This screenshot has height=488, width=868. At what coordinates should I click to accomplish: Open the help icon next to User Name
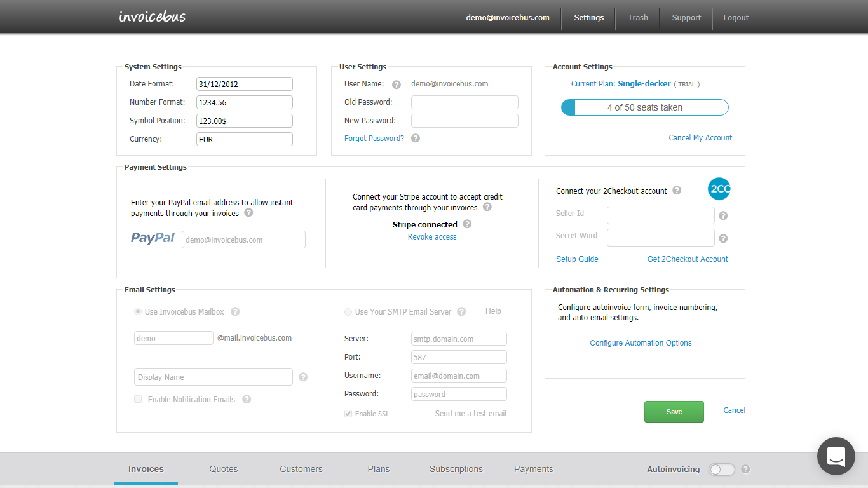point(397,83)
